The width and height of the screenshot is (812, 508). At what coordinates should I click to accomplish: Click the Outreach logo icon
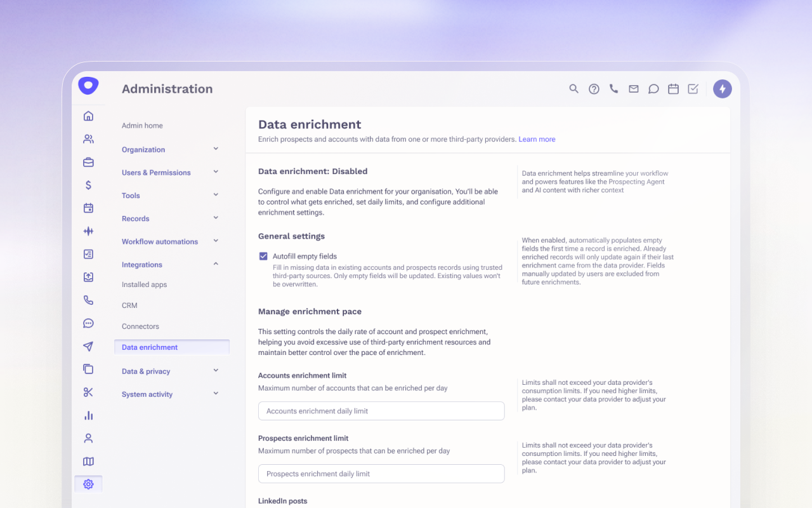click(88, 86)
